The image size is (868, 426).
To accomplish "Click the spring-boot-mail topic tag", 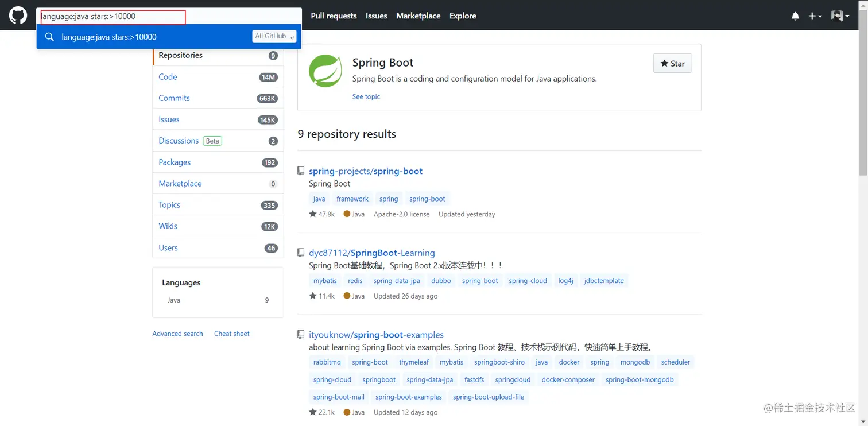I will click(339, 397).
